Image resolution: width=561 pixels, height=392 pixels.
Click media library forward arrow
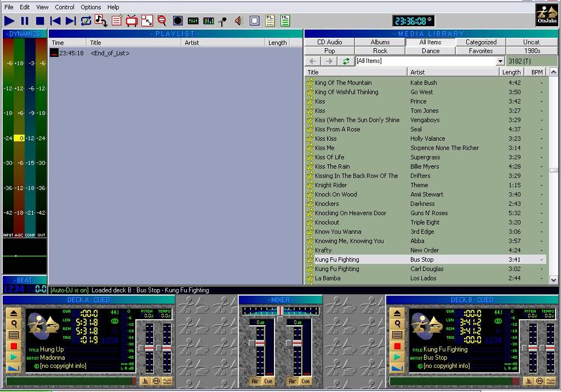pos(329,61)
